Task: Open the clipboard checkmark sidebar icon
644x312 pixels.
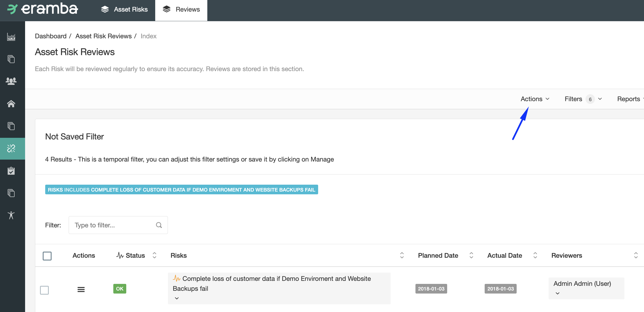Action: pyautogui.click(x=11, y=171)
